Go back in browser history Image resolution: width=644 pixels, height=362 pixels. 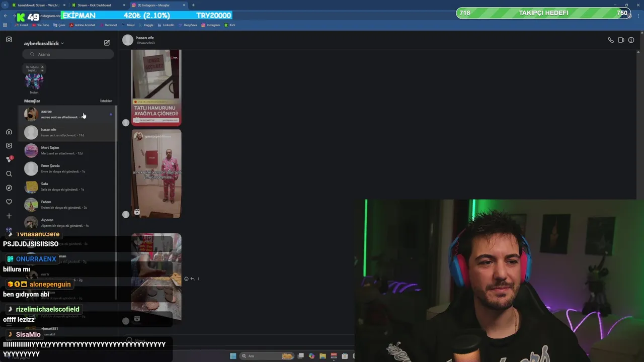coord(6,16)
